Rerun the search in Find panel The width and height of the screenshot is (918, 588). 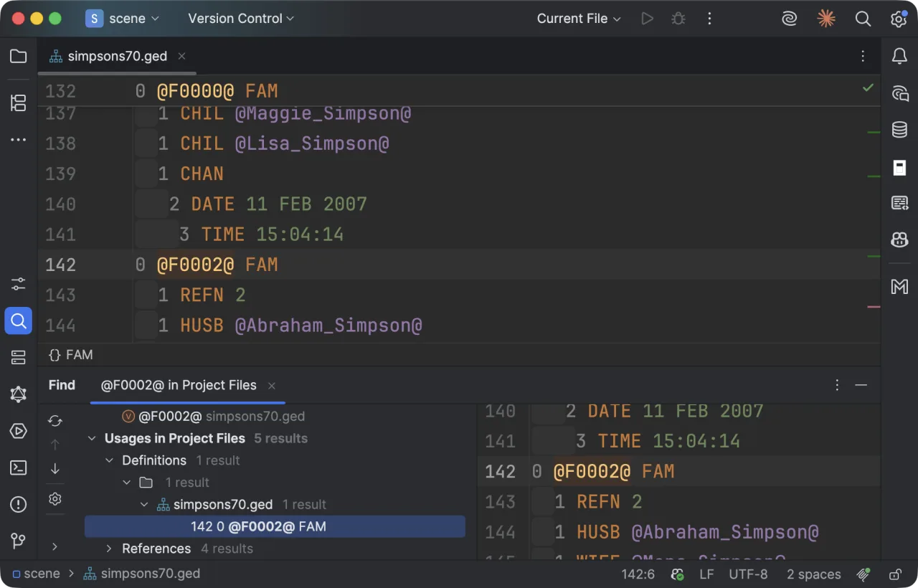pyautogui.click(x=55, y=421)
